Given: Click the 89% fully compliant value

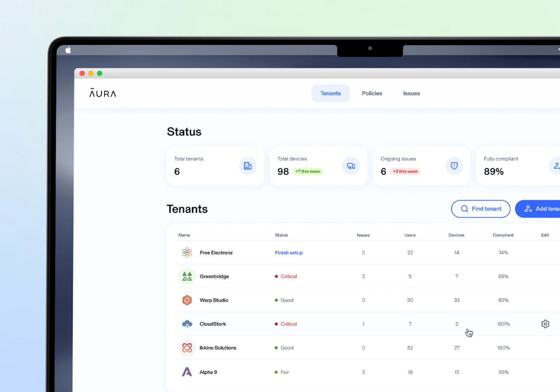Looking at the screenshot, I should (494, 171).
